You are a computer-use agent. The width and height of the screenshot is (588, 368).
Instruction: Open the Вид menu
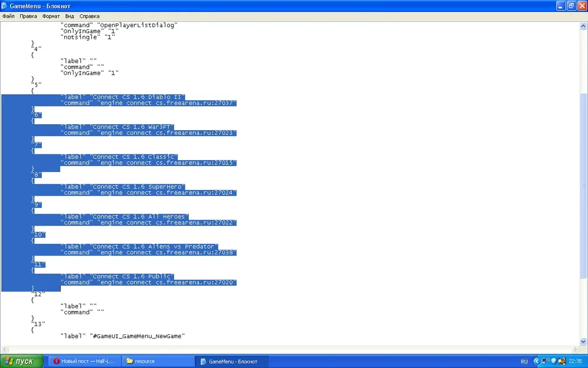coord(69,16)
